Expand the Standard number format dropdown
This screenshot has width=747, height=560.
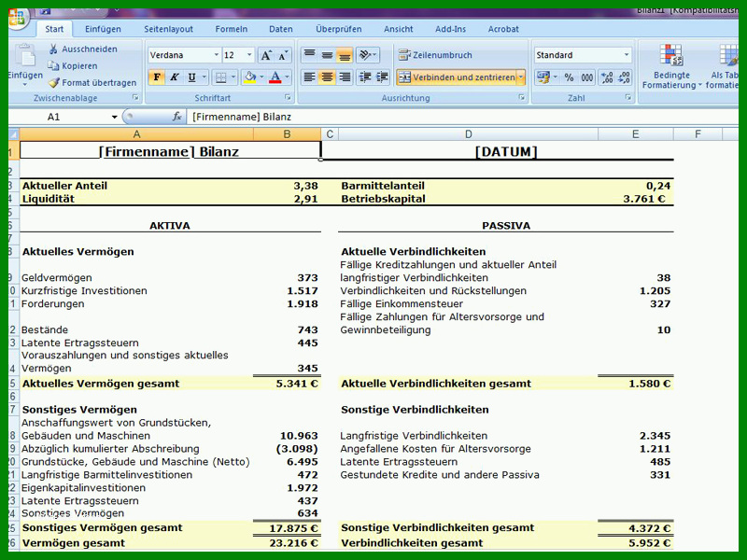[626, 55]
